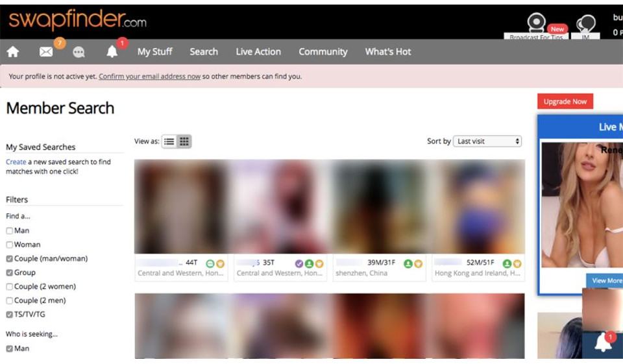This screenshot has height=364, width=623.
Task: Switch to grid view layout icon
Action: [x=184, y=141]
